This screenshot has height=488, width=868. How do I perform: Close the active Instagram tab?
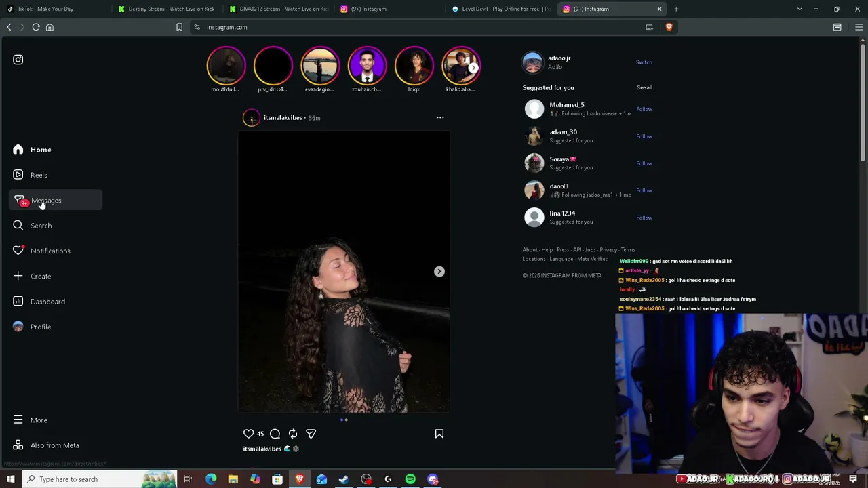pyautogui.click(x=659, y=9)
